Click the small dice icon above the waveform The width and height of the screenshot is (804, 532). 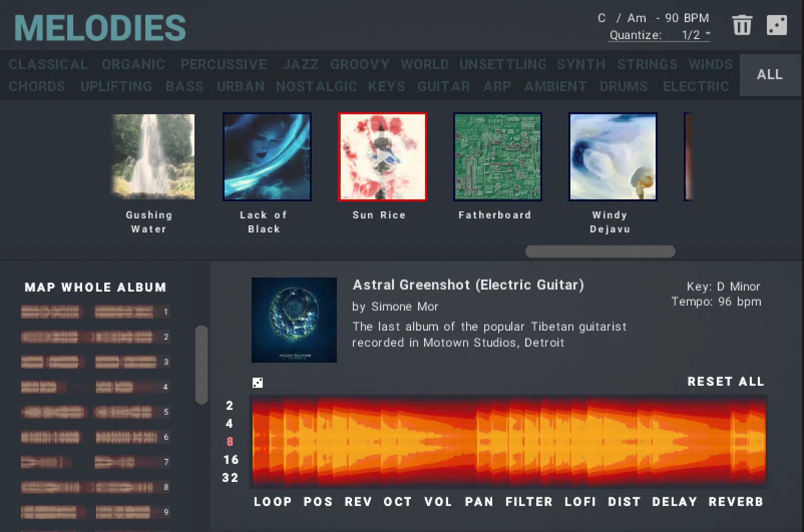click(257, 383)
